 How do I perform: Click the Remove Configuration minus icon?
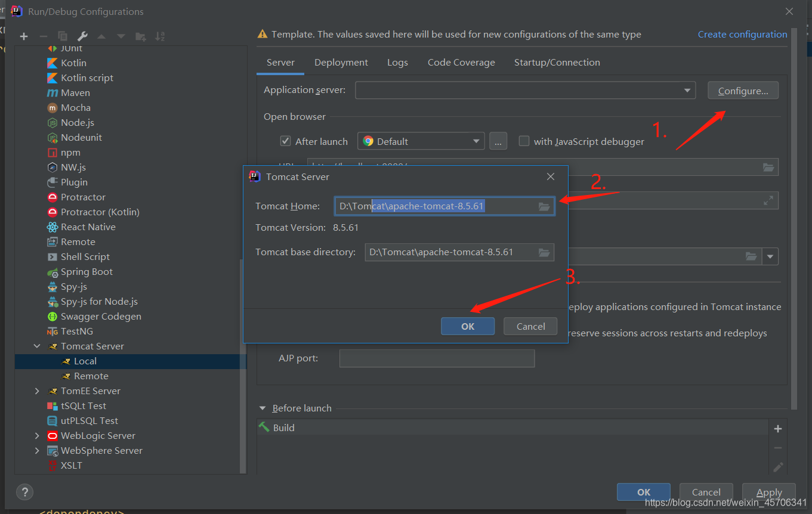(44, 36)
